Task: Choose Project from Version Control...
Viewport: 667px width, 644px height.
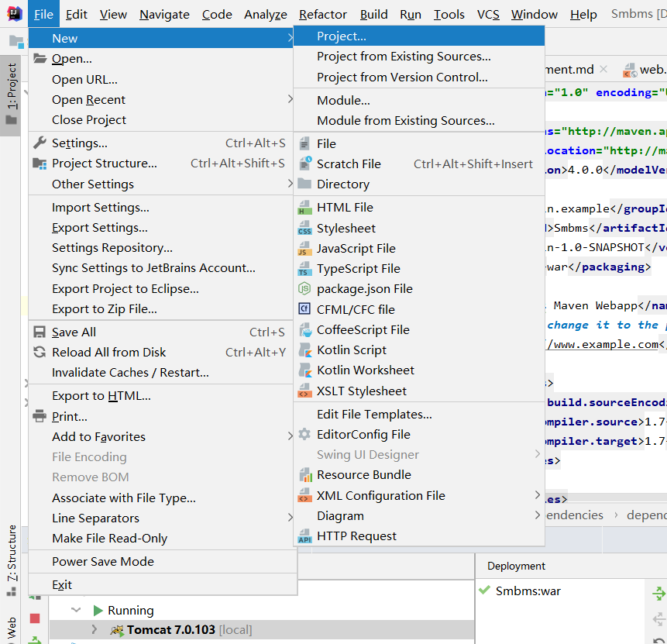Action: (x=419, y=77)
